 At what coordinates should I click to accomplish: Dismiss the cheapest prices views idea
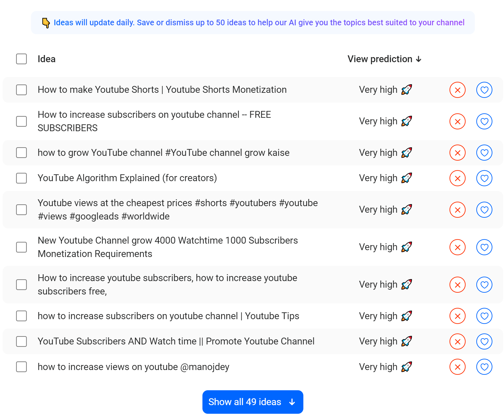pyautogui.click(x=457, y=210)
